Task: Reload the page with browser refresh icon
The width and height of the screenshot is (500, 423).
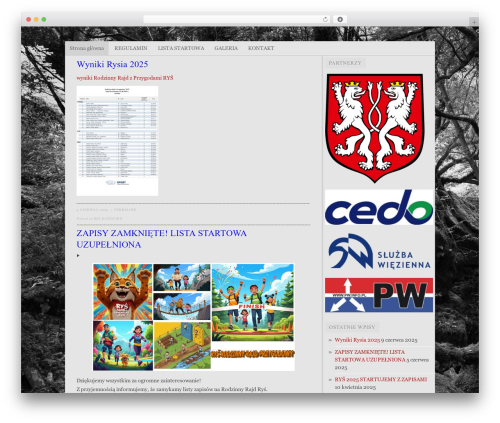Action: pos(325,19)
